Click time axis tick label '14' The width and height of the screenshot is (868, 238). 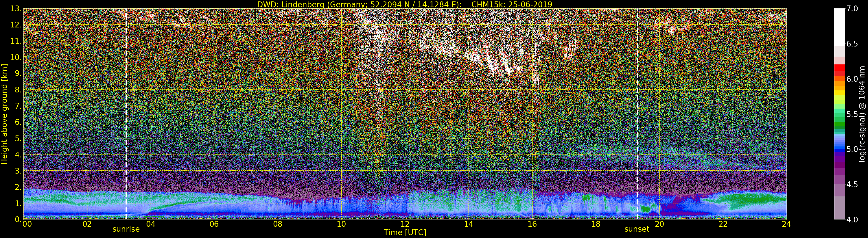pyautogui.click(x=469, y=224)
